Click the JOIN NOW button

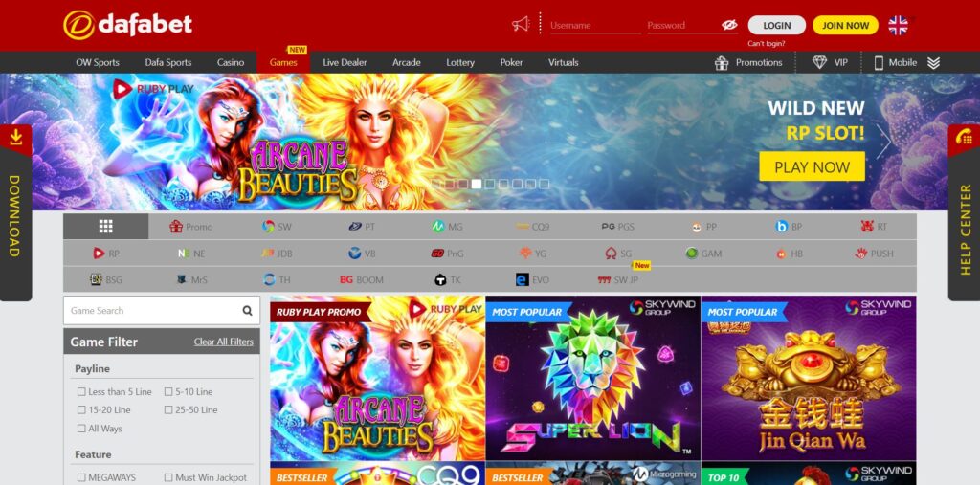point(846,26)
